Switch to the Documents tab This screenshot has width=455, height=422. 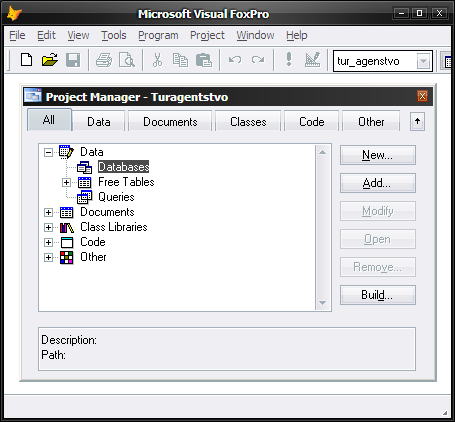coord(170,122)
